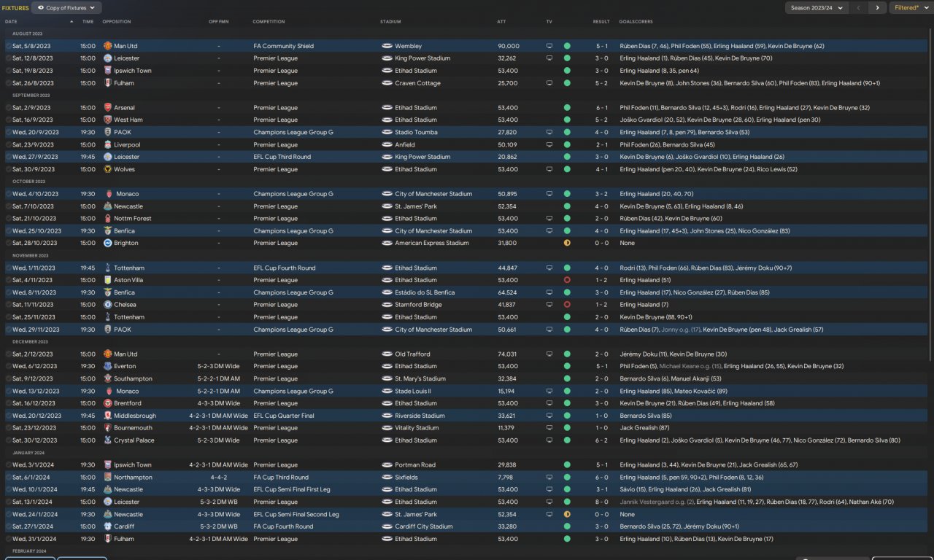
Task: Open the Cardiff opposition link
Action: pos(124,526)
